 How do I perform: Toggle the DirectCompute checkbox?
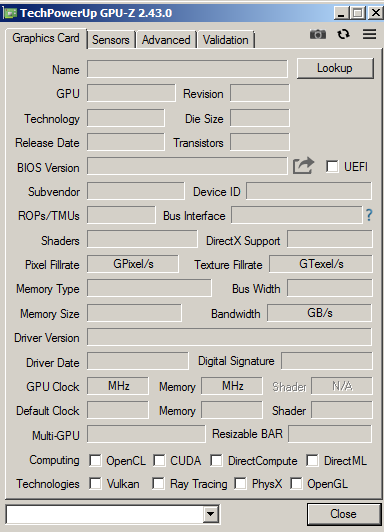pyautogui.click(x=216, y=460)
